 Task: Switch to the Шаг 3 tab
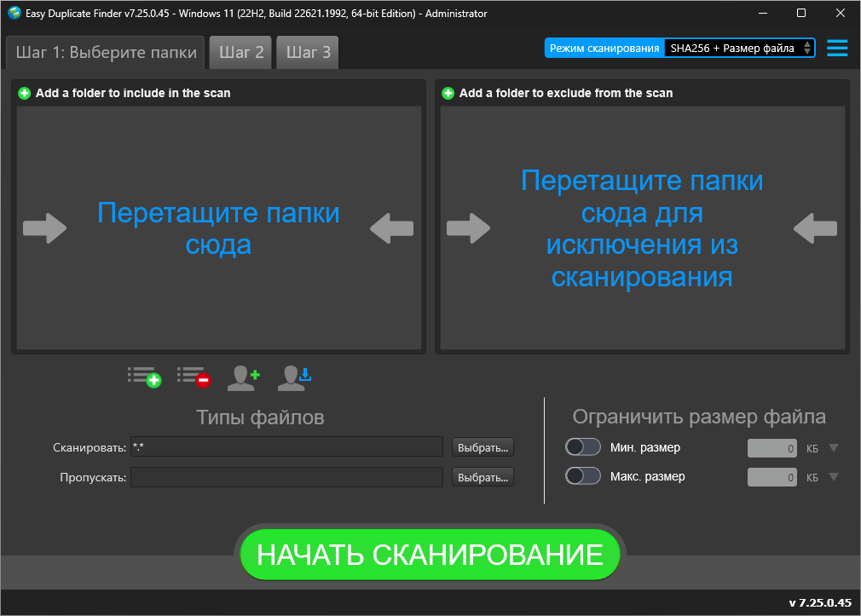coord(307,52)
